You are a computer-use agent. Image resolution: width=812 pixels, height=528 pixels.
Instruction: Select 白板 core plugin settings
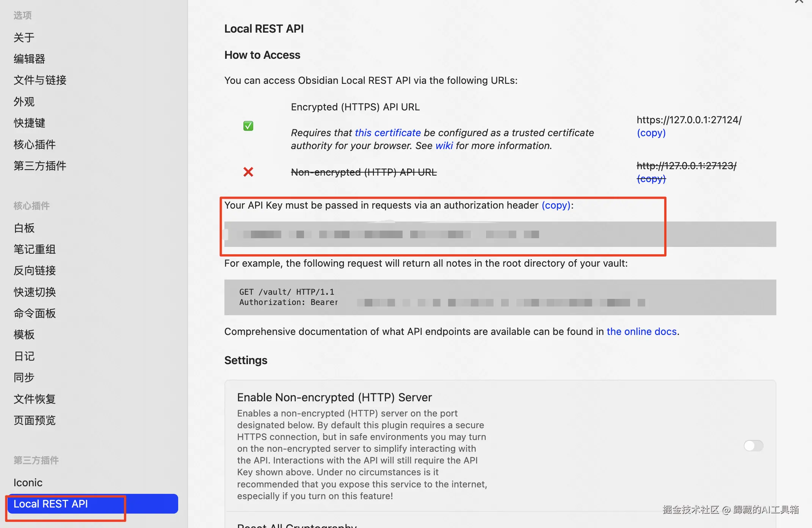pyautogui.click(x=24, y=228)
